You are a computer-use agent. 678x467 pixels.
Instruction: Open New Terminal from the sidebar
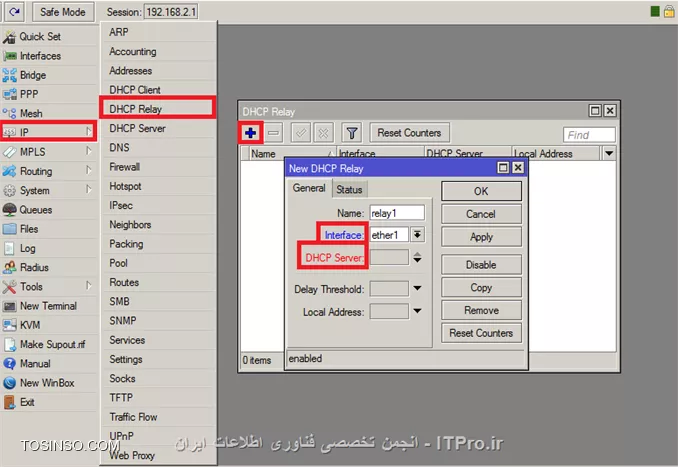tap(48, 306)
